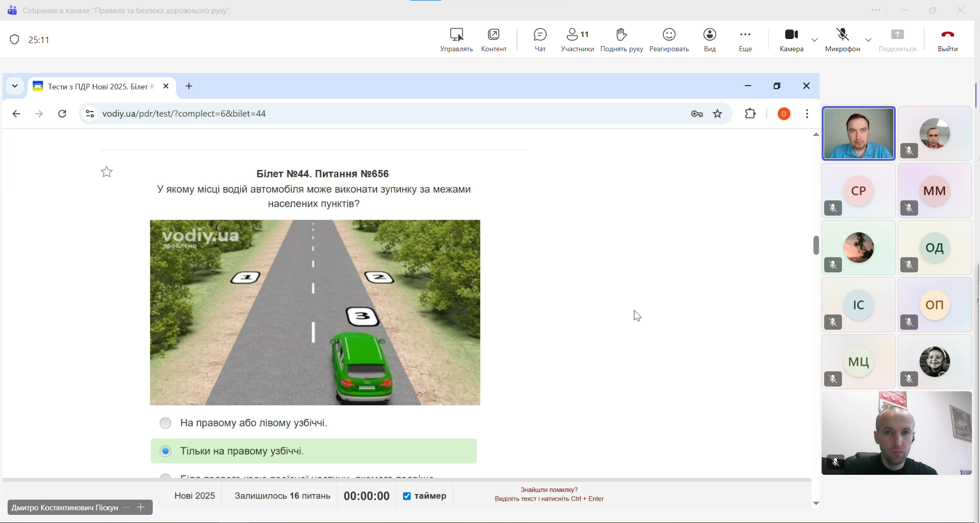Select answer 'На правому або лівому узбіччі'

click(165, 423)
